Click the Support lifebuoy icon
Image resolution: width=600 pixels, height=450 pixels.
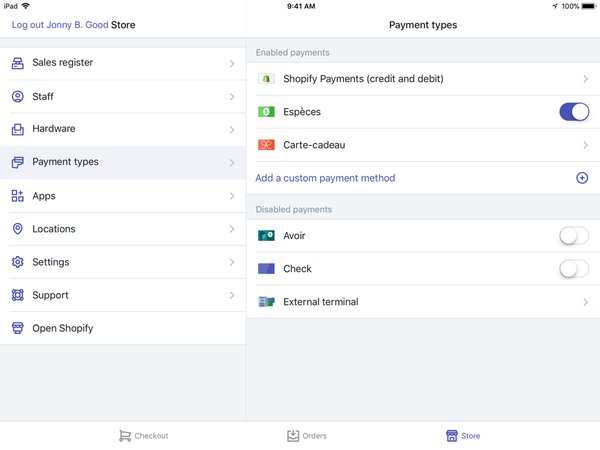(17, 295)
